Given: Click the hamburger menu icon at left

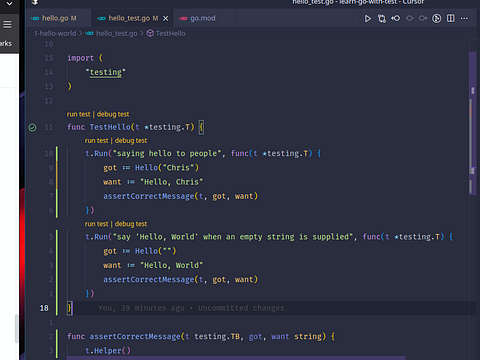Looking at the screenshot, I should [x=7, y=24].
